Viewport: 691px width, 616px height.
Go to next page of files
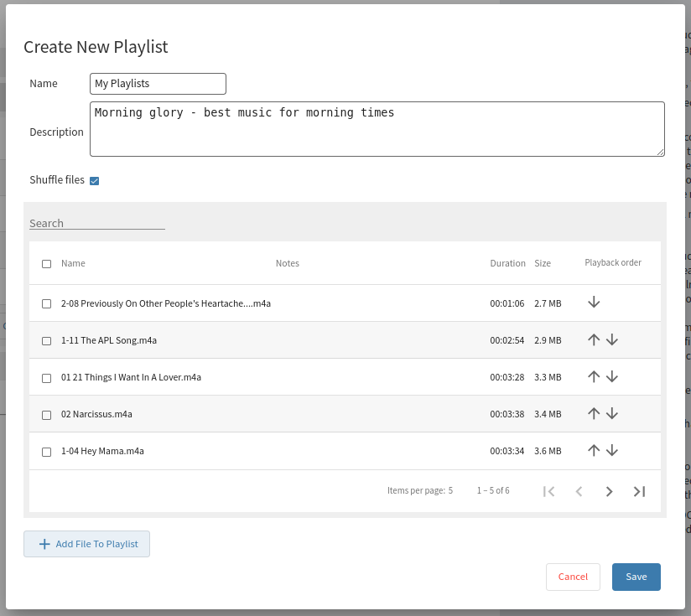[x=609, y=491]
